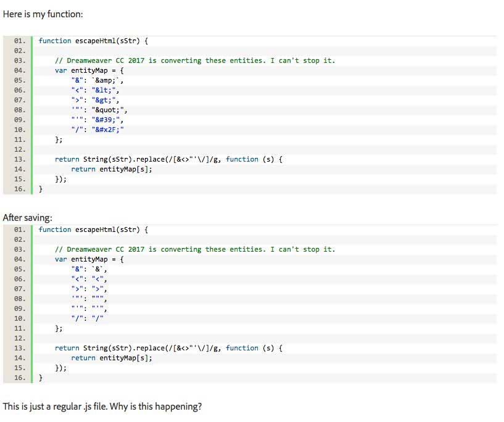The image size is (504, 422).
Task: Click the converted `&` value in second block
Action: click(97, 269)
